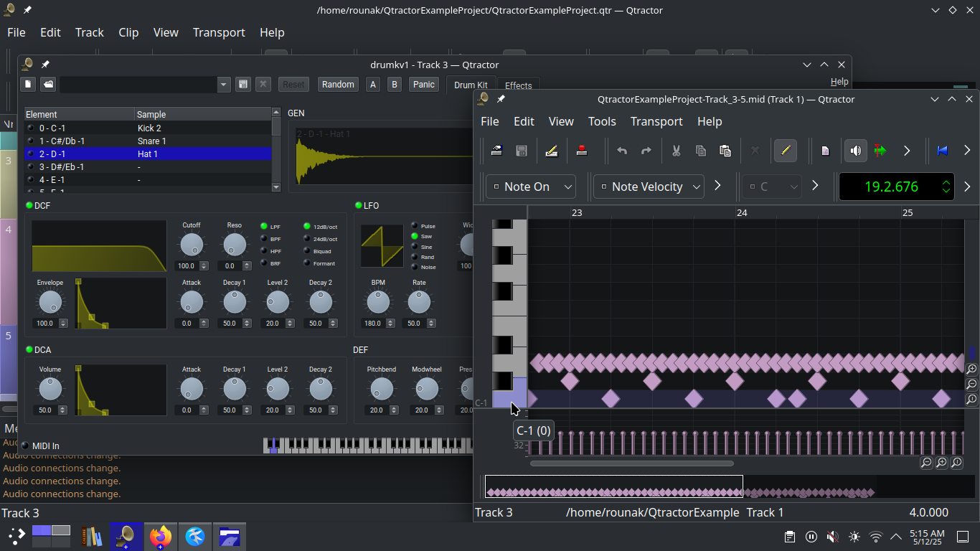The width and height of the screenshot is (980, 551).
Task: Click the Redo arrow icon
Action: (645, 151)
